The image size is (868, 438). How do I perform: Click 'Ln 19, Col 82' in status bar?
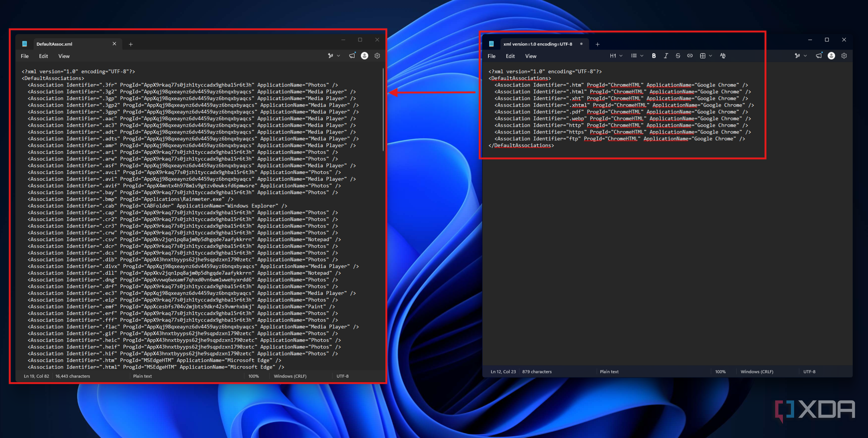tap(37, 376)
